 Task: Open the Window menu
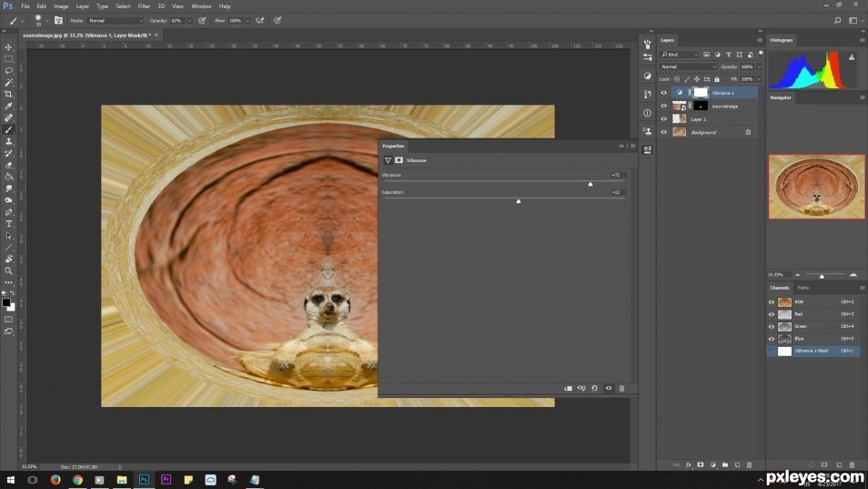click(201, 6)
